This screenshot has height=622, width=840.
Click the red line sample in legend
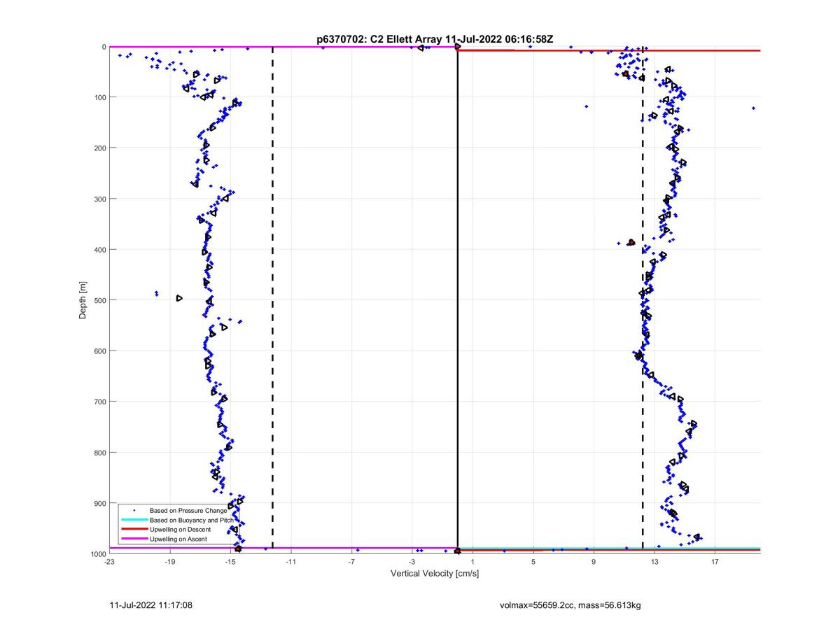134,530
